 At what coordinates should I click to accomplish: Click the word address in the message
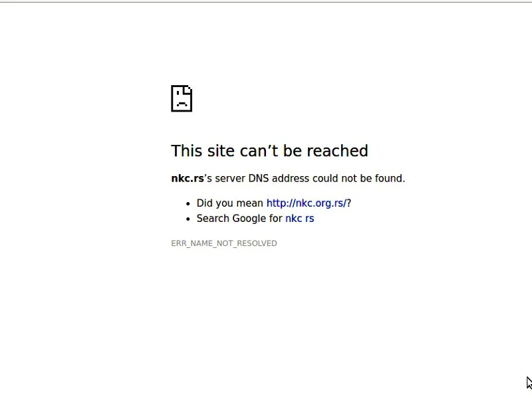coord(291,178)
